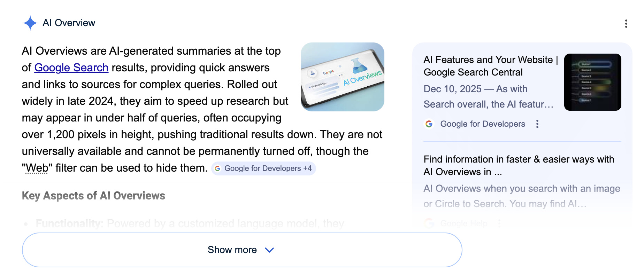Click the Google for Developers +4 source button
Screen dimensions: 644x275
pos(264,168)
